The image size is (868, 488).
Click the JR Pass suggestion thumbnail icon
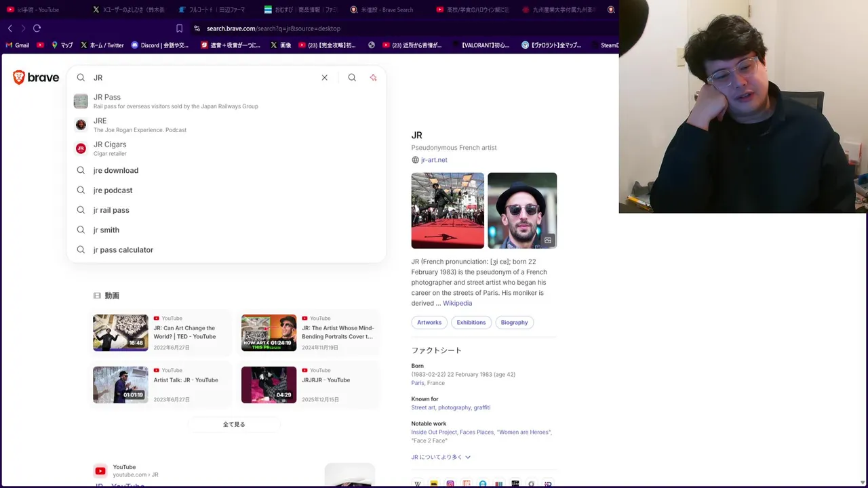(81, 101)
